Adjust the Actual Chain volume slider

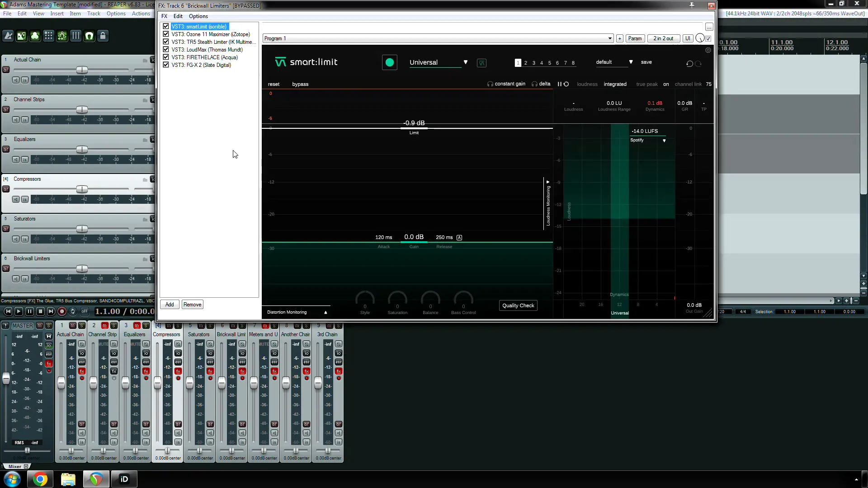[x=82, y=70]
